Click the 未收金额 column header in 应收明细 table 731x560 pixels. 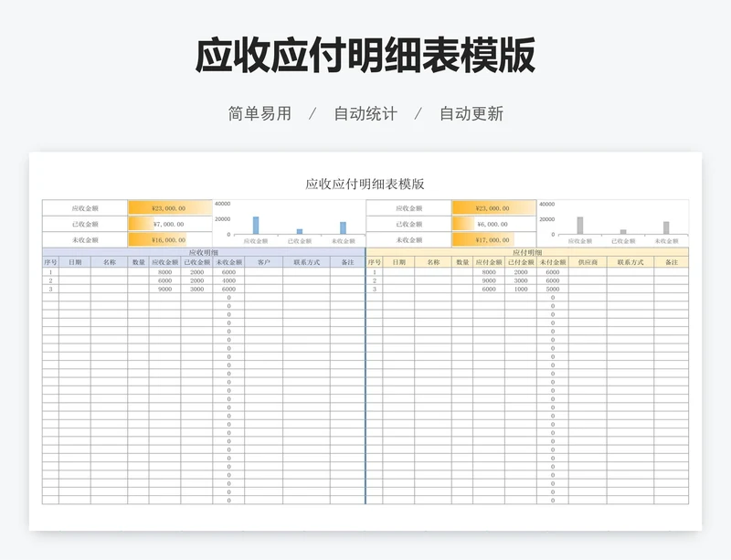228,262
